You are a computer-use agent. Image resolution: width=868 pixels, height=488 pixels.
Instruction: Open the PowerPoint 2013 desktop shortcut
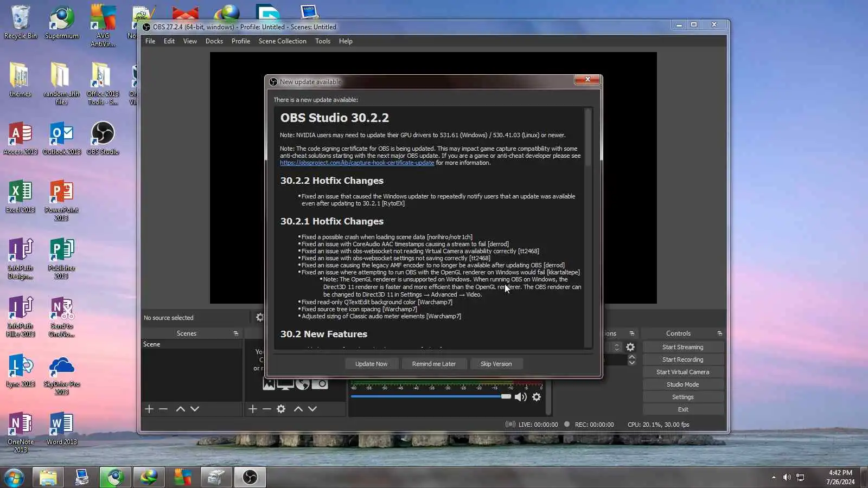pos(61,200)
